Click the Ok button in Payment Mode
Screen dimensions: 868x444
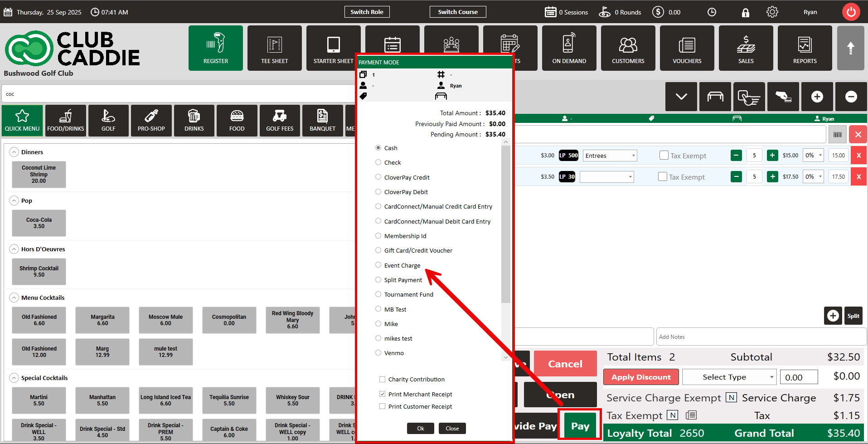click(420, 428)
